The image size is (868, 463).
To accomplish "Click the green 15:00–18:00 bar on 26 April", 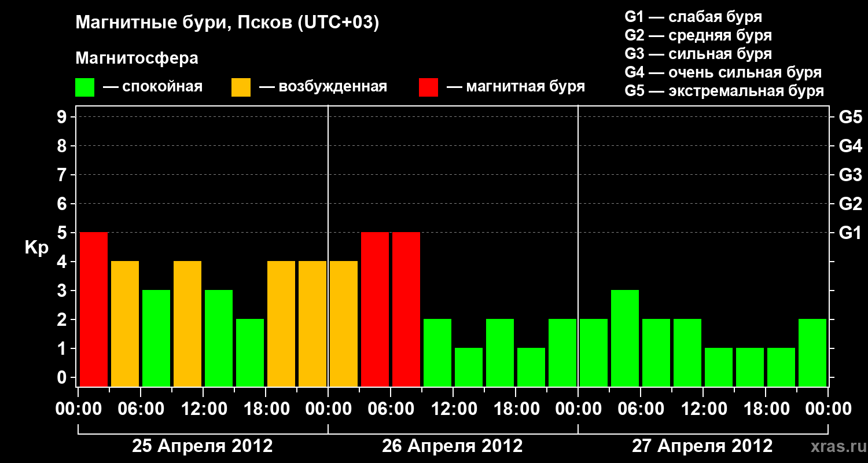I will (x=500, y=352).
